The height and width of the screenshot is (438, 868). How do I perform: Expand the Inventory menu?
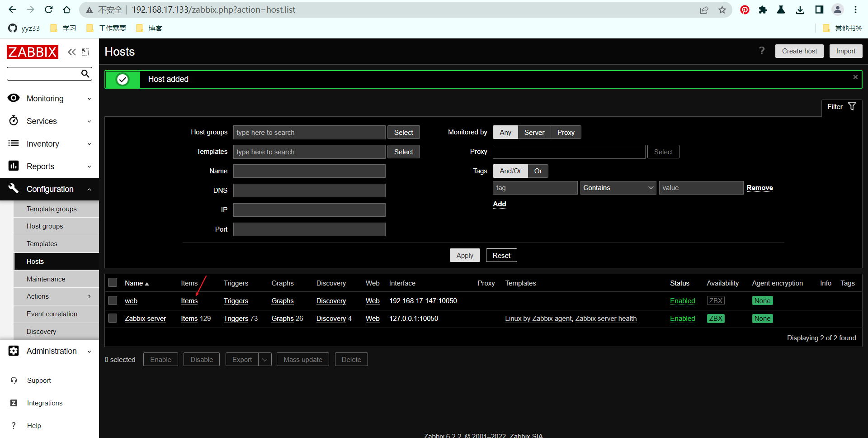(89, 144)
